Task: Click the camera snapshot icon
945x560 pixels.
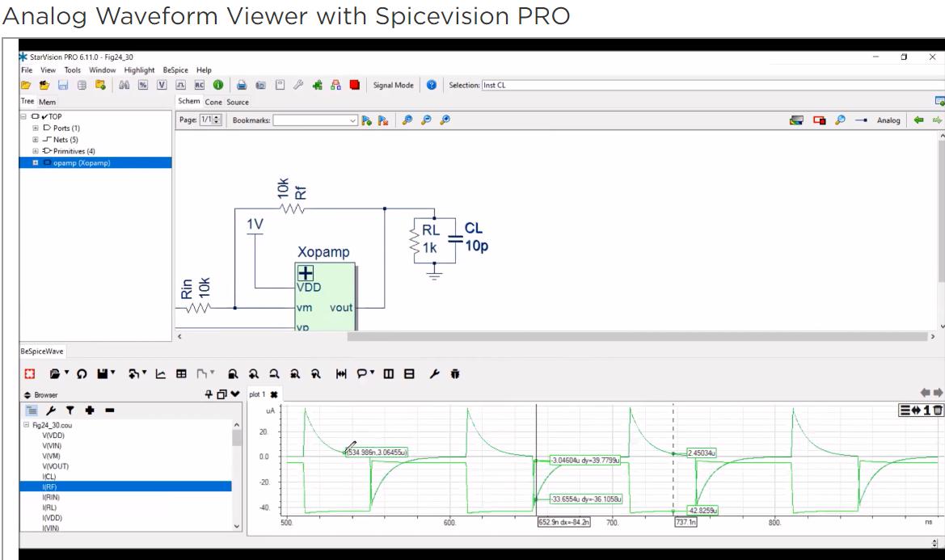Action: pos(260,85)
